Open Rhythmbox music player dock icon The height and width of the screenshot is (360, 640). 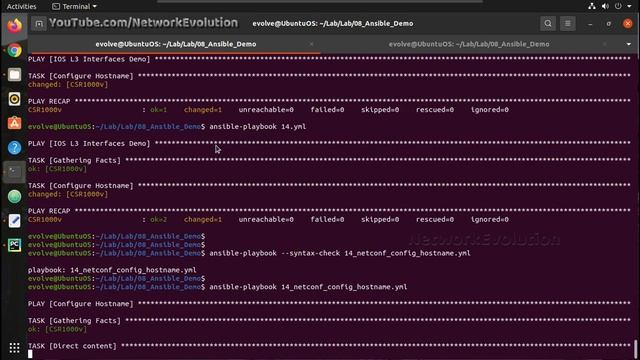tap(14, 99)
